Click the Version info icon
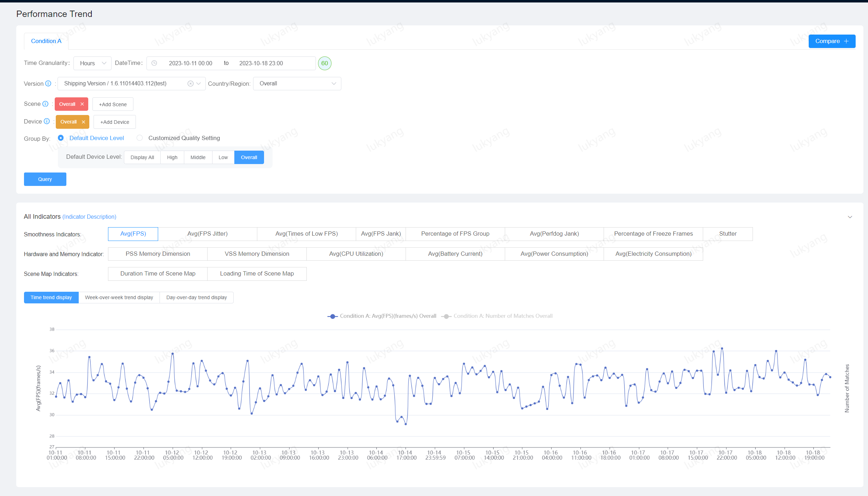868x496 pixels. 48,84
